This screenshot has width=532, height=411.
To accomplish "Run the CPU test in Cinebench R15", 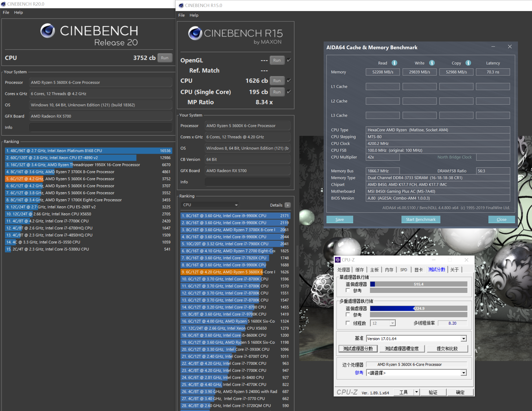I will click(277, 81).
